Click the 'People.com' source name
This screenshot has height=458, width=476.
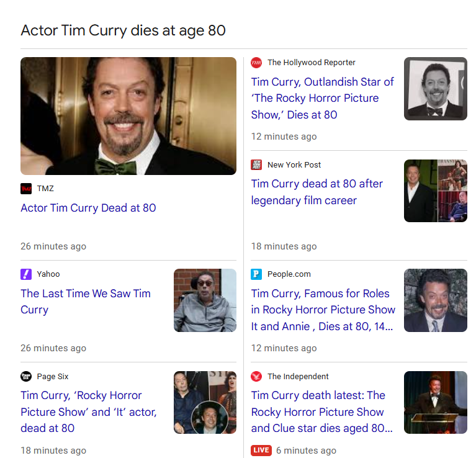coord(289,274)
